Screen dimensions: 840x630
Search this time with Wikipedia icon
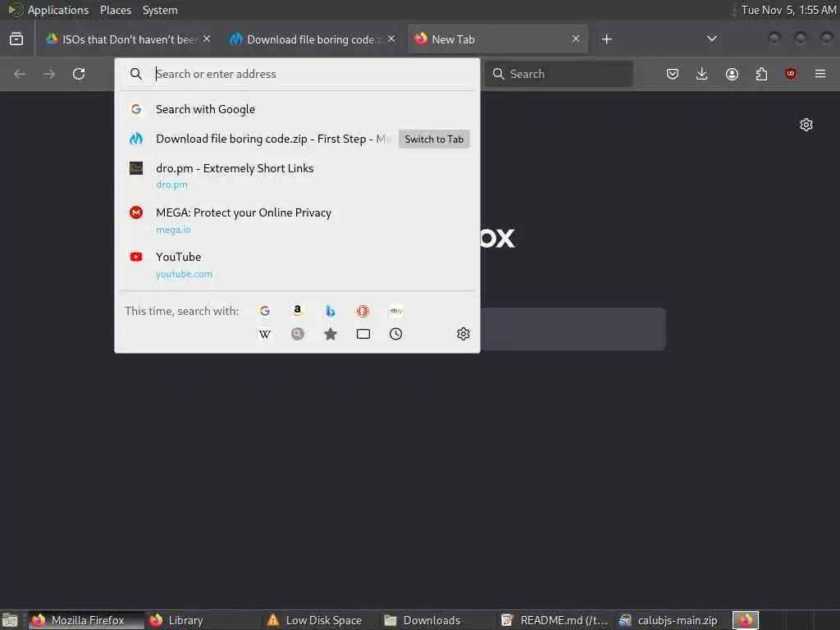click(265, 335)
